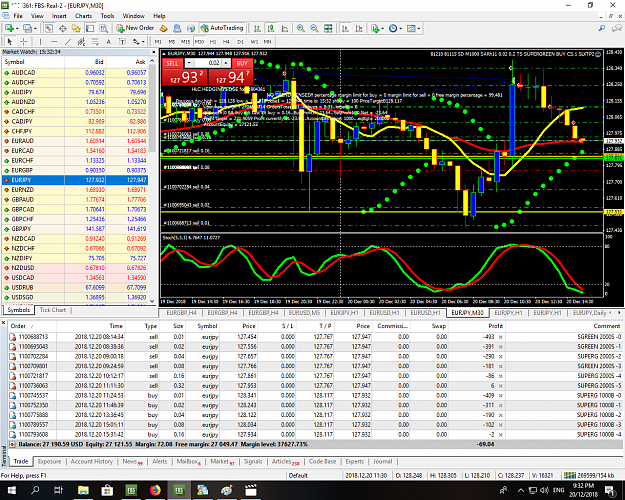This screenshot has width=625, height=500.
Task: Open the Indicators list icon
Action: (375, 28)
